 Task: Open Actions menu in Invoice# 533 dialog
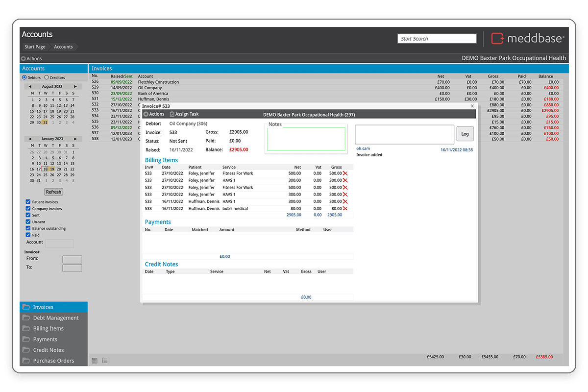pos(154,114)
